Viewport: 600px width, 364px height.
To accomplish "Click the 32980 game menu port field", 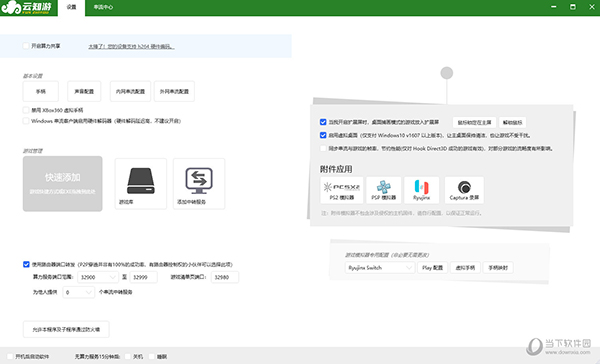I will 225,277.
